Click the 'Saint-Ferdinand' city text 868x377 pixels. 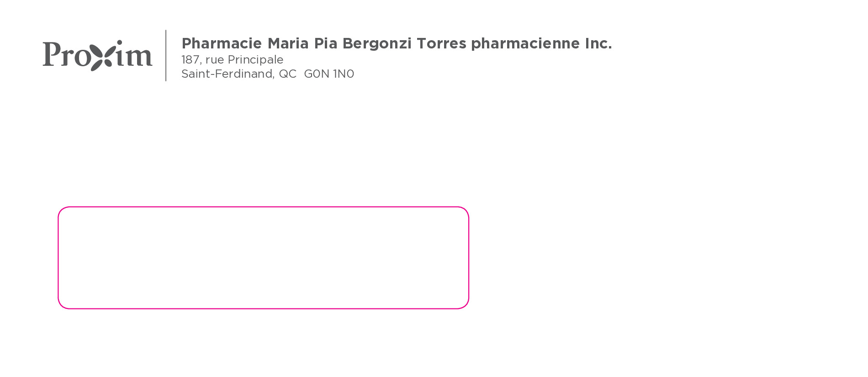228,74
